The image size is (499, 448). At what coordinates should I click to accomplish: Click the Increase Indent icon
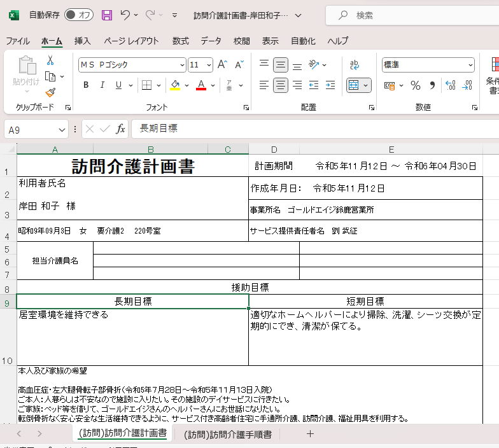tap(330, 85)
